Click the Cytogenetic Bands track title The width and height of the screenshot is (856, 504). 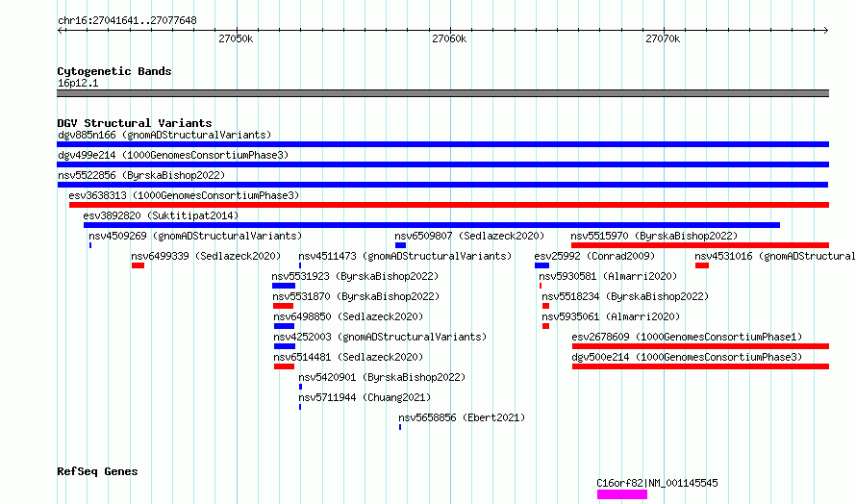[x=114, y=71]
